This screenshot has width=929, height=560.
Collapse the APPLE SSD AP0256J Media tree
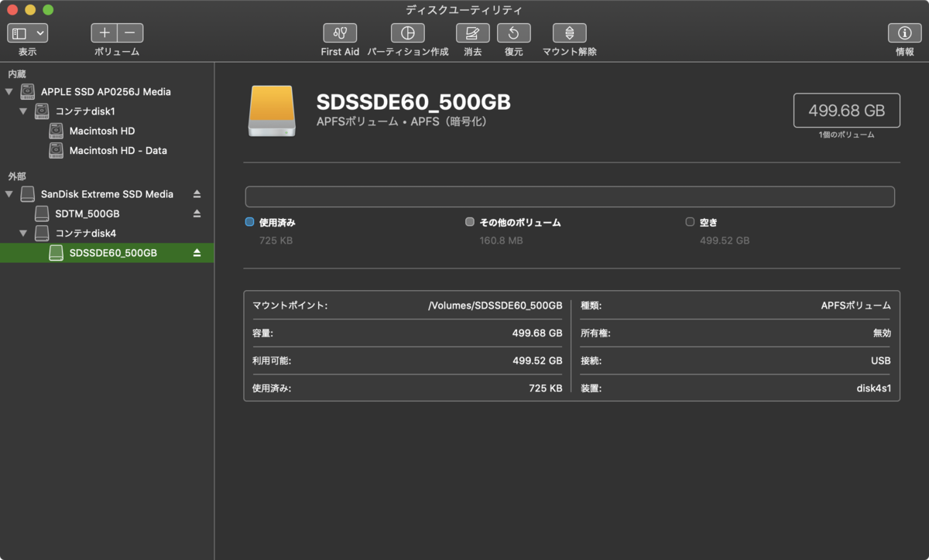click(9, 91)
